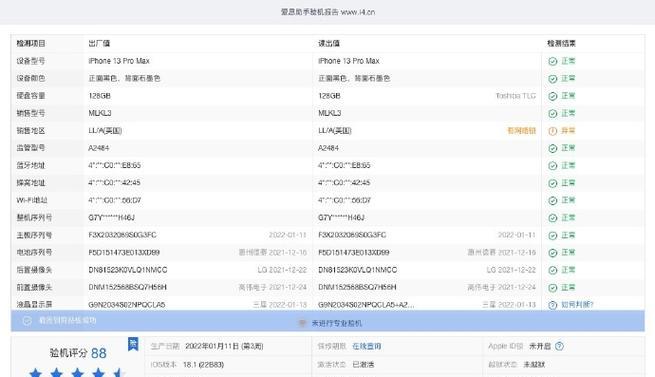
Task: Click the star rating under 验机评分
Action: 77,372
